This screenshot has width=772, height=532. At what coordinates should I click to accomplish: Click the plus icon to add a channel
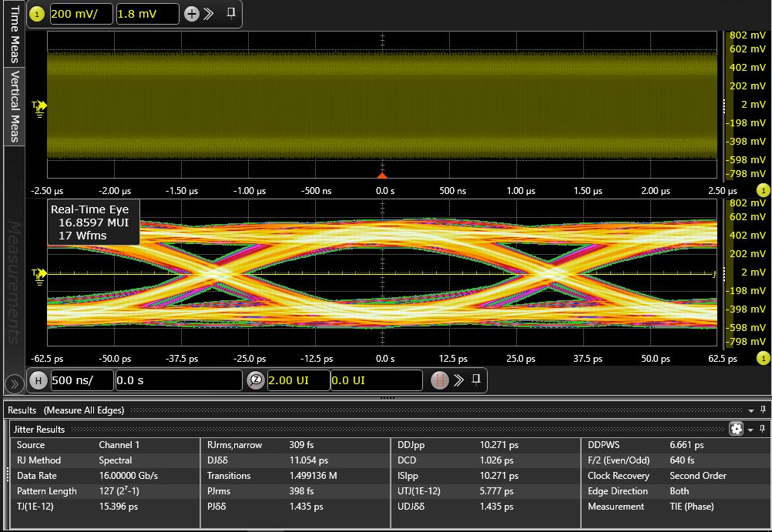tap(193, 14)
